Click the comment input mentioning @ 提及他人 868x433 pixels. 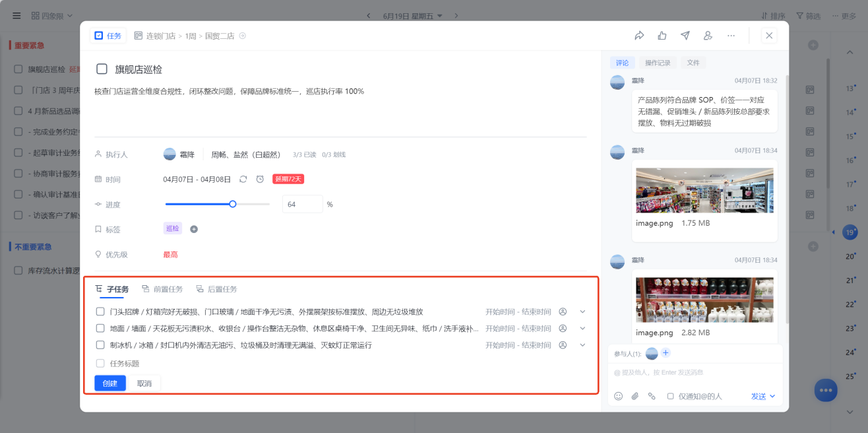pos(695,372)
